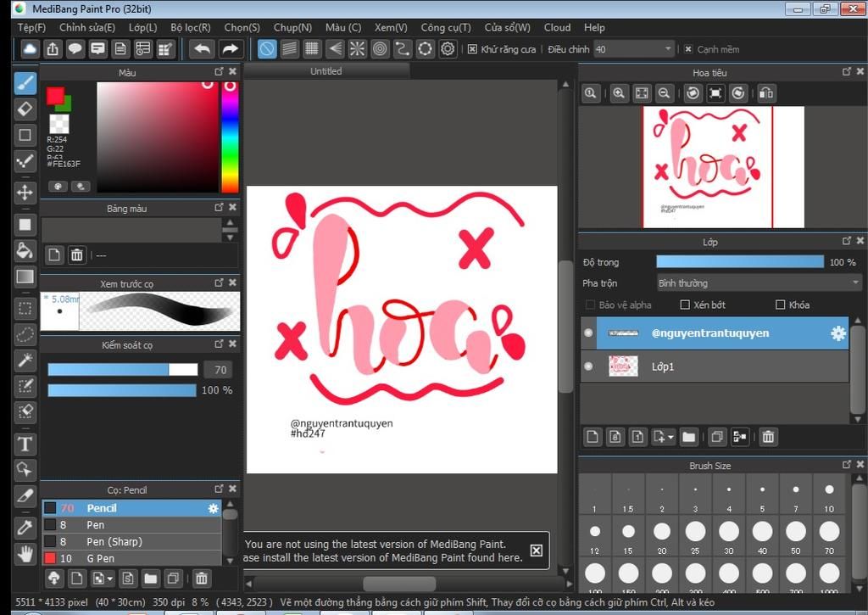The image size is (868, 615).
Task: Open the Chỉnh sửa(E) menu
Action: point(87,27)
